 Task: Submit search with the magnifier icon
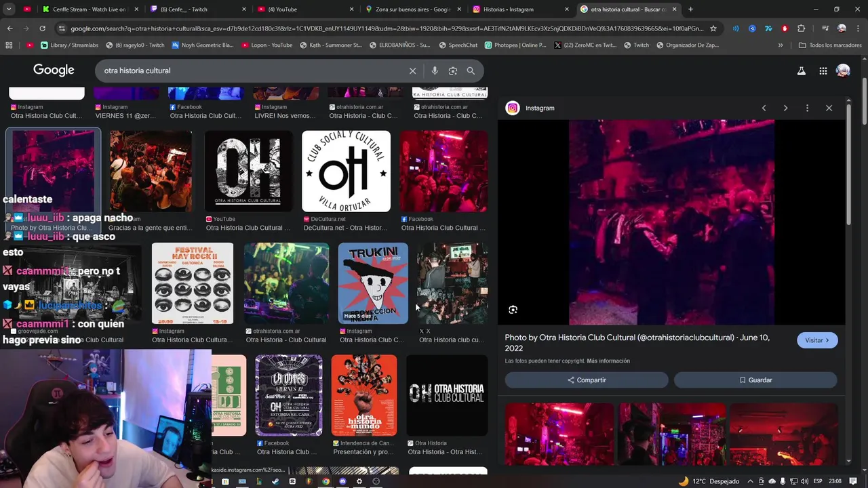(471, 70)
